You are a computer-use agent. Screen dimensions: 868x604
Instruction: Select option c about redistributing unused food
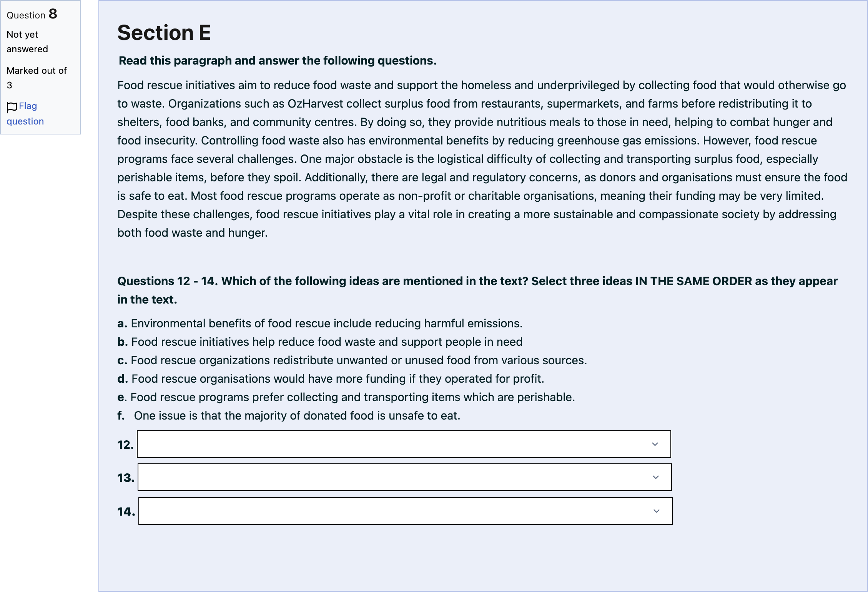click(x=352, y=360)
